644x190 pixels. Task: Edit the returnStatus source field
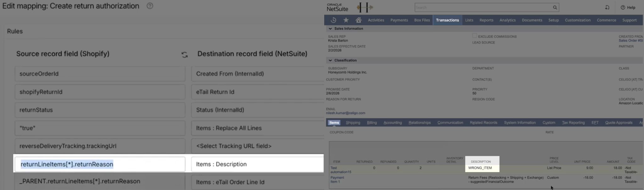click(100, 110)
